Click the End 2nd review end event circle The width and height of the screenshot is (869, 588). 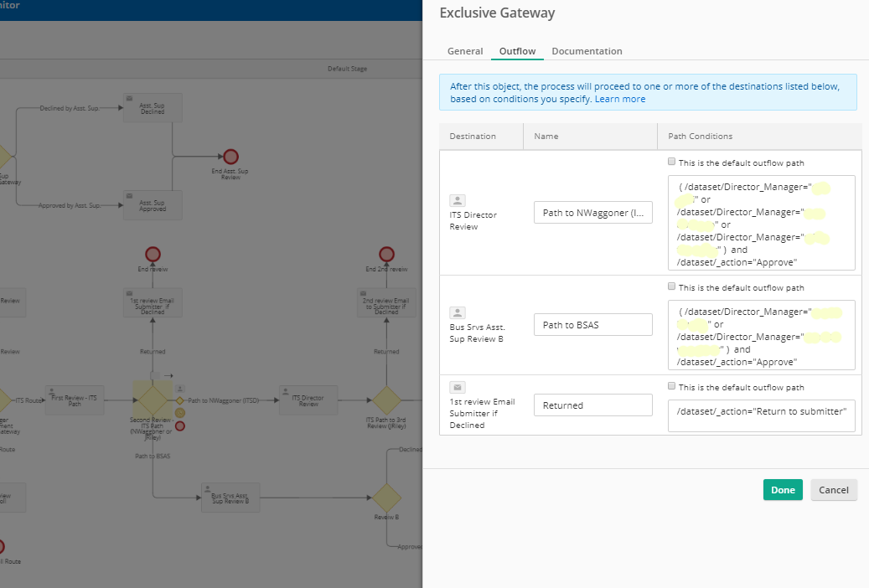[x=386, y=254]
